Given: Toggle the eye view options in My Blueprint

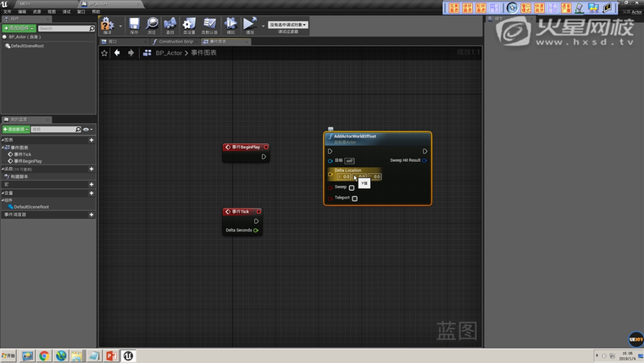Looking at the screenshot, I should click(x=86, y=130).
